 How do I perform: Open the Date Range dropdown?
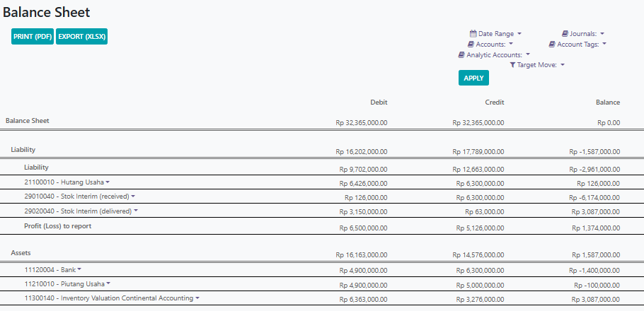(495, 34)
